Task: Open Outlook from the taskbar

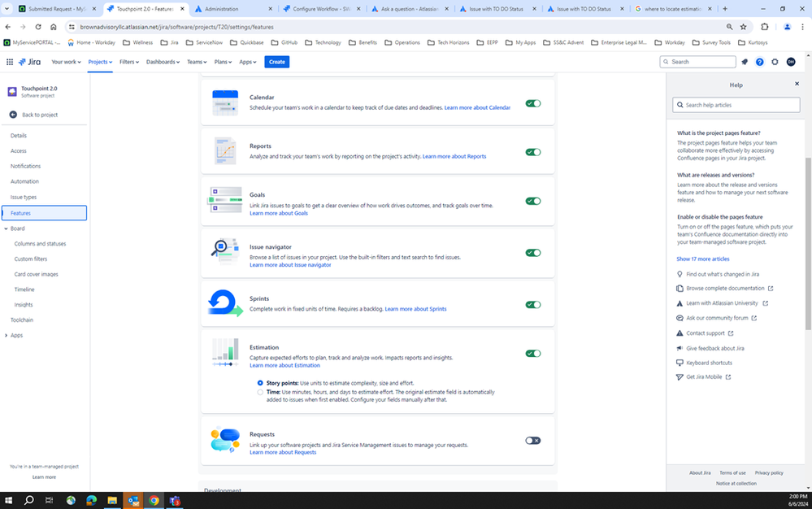Action: [x=133, y=500]
